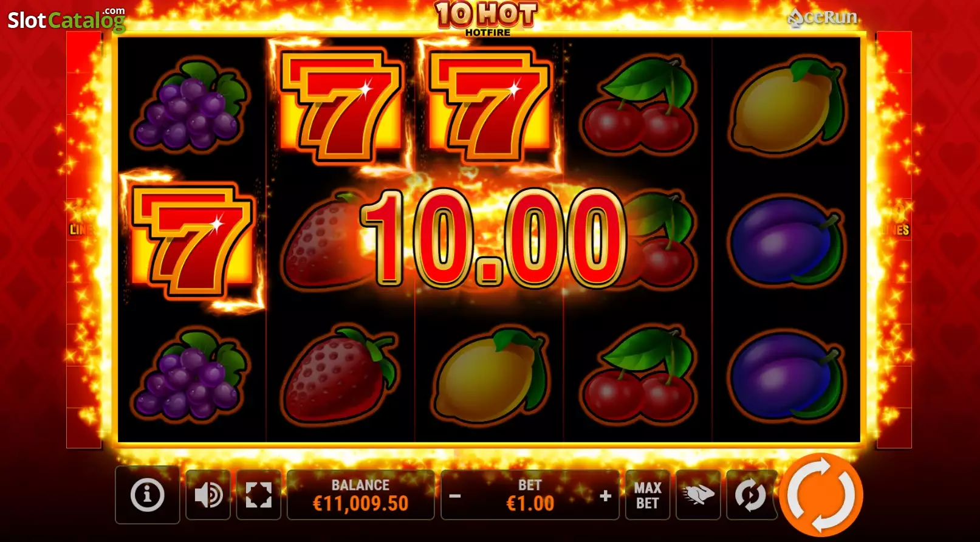Click the 10.00 win amount overlay
Viewport: 980px width, 542px height.
pos(493,238)
